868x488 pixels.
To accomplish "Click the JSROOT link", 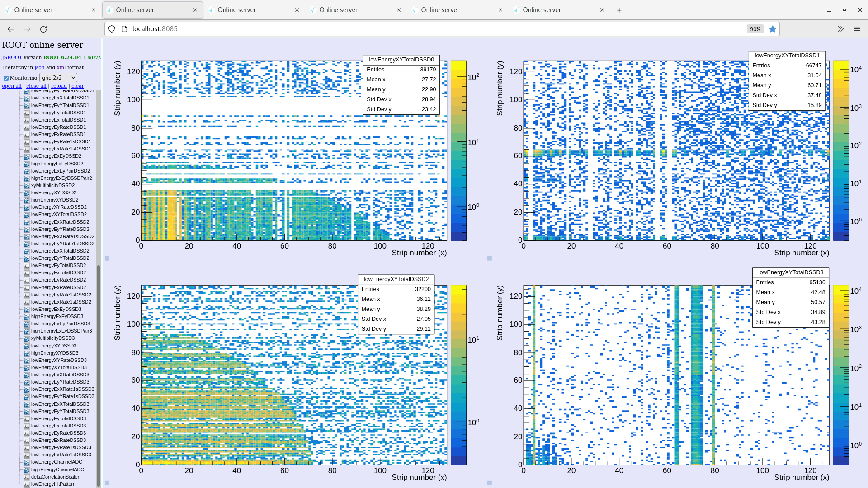I will pyautogui.click(x=12, y=57).
